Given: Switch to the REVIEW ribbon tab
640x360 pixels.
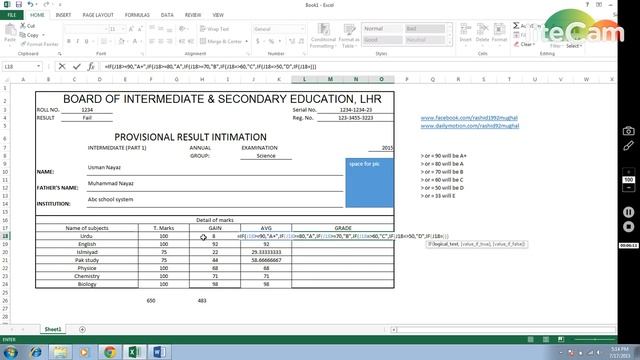Looking at the screenshot, I should point(193,15).
